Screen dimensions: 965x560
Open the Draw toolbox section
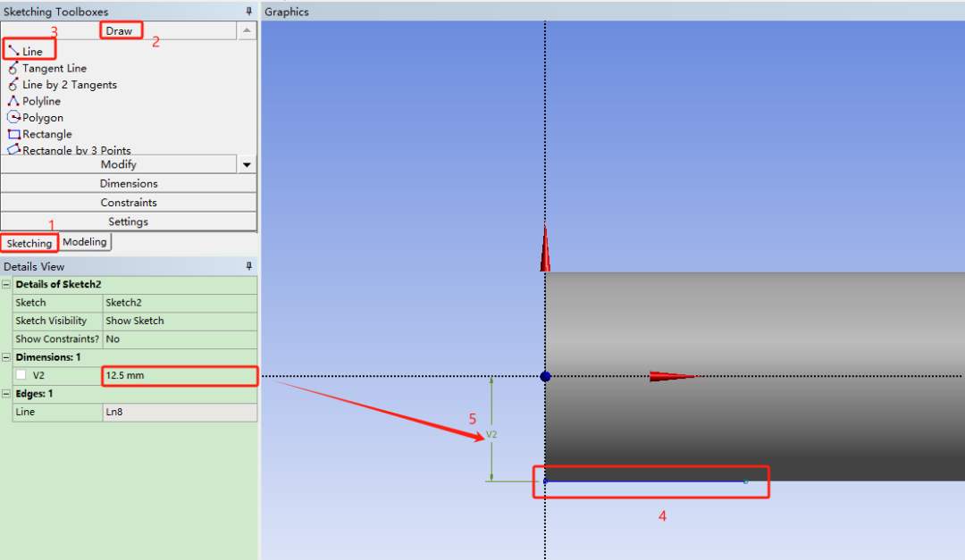[x=119, y=30]
